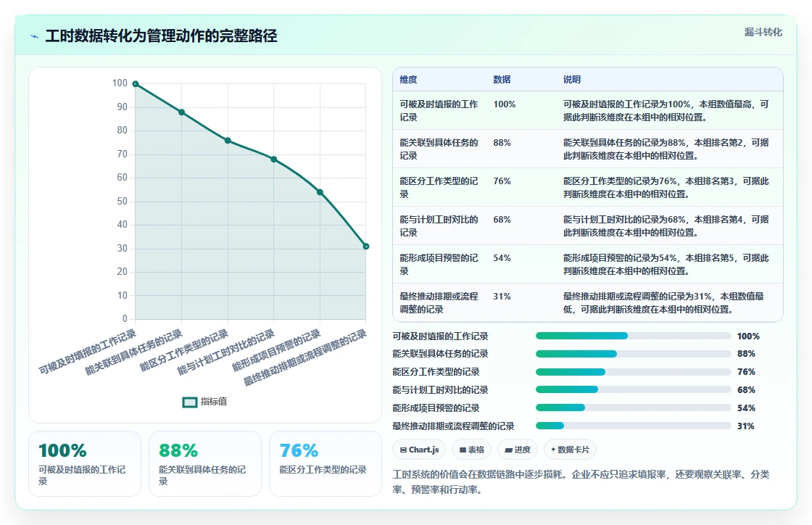Click the chart point at value 88

click(x=181, y=112)
